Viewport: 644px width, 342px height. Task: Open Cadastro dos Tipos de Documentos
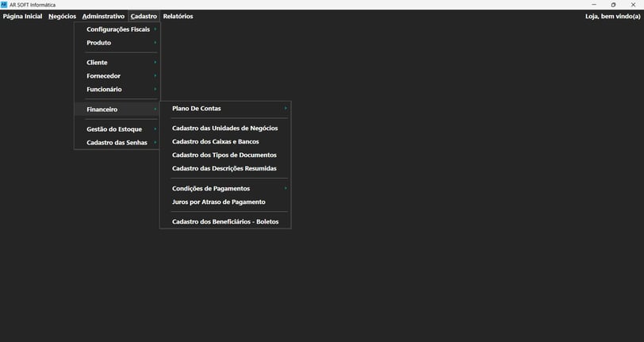point(225,155)
